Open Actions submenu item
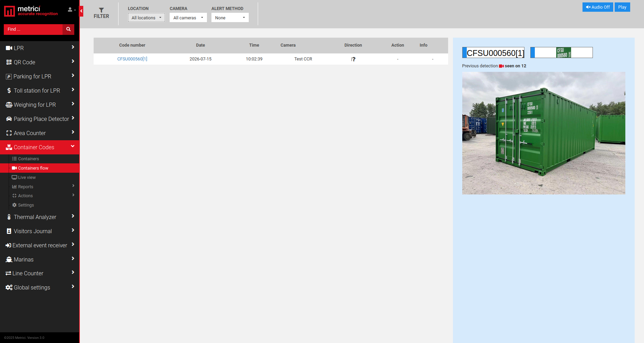Image resolution: width=644 pixels, height=343 pixels. 26,196
